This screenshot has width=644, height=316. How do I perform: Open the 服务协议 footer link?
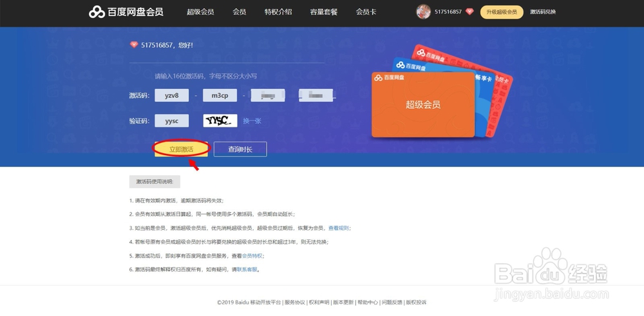[x=295, y=302]
